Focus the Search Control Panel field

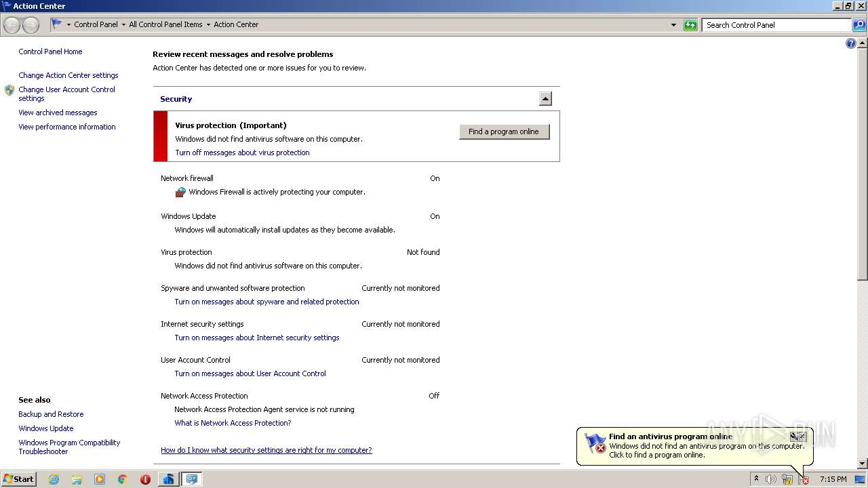[776, 25]
